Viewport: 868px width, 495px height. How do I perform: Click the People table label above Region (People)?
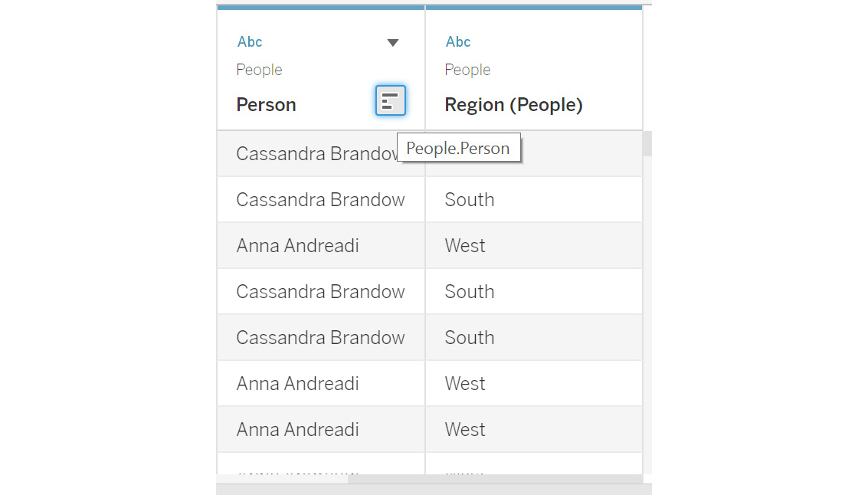(468, 70)
